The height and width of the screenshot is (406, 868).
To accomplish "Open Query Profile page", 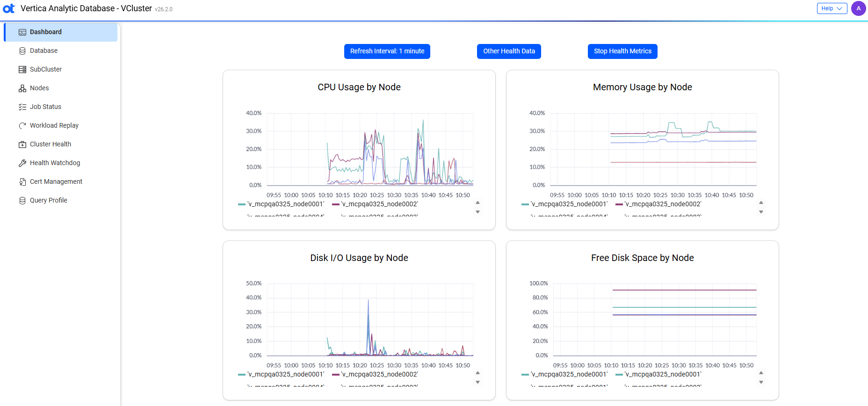I will point(61,200).
